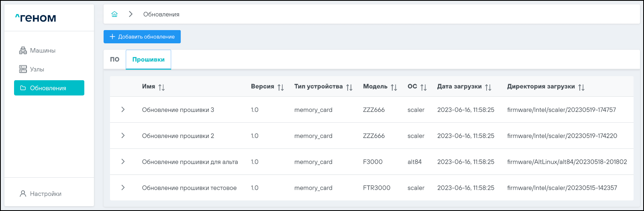Sort by the Дата загрузки column arrows
The width and height of the screenshot is (644, 211).
tap(488, 87)
